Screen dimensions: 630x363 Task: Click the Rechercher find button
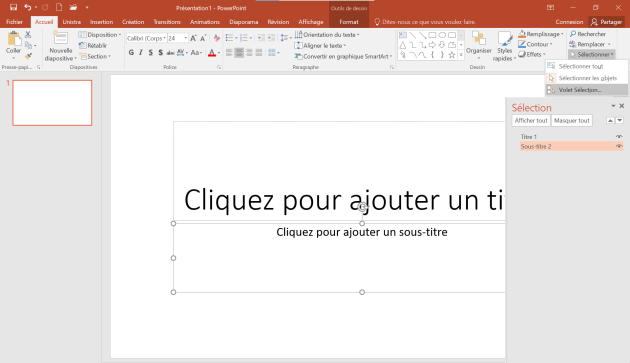[588, 34]
